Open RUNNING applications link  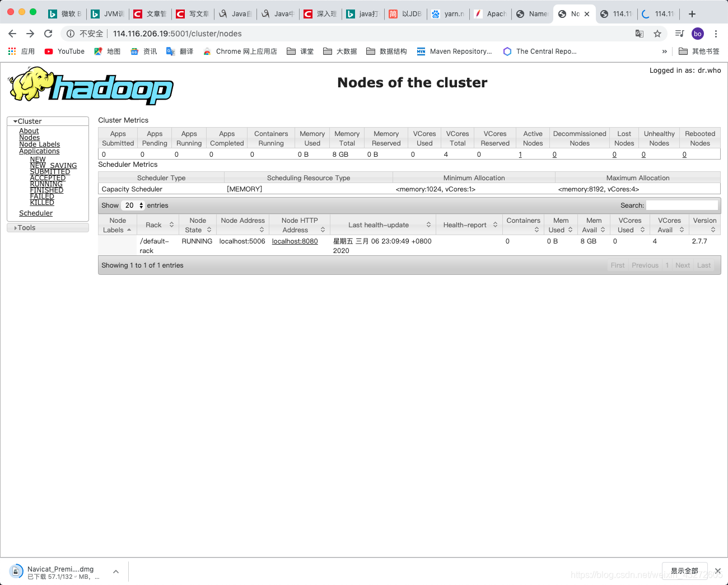pos(46,184)
